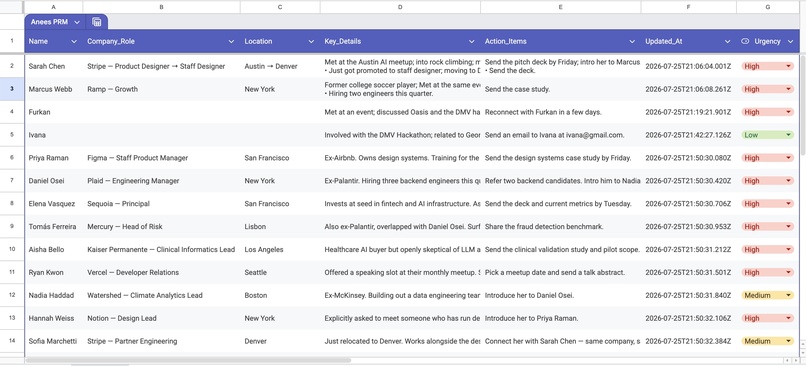Click the scroll left arrow at the bottom
806x366 pixels.
click(787, 360)
